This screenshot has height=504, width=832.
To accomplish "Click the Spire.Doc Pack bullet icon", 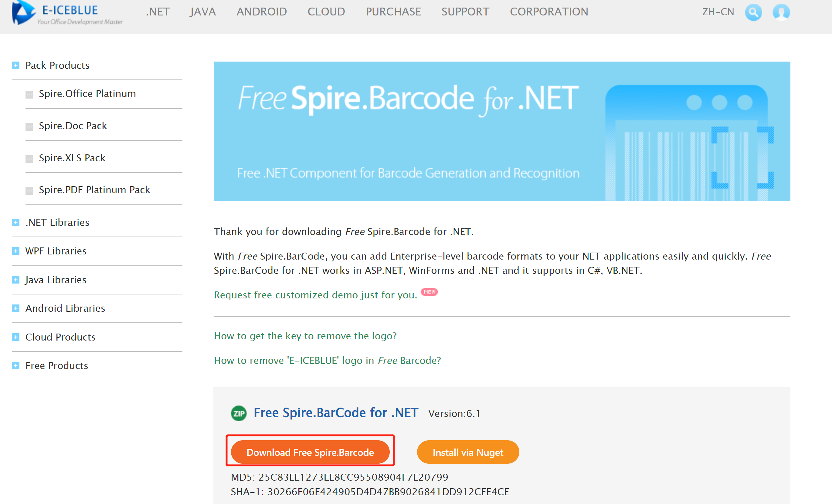I will point(29,126).
